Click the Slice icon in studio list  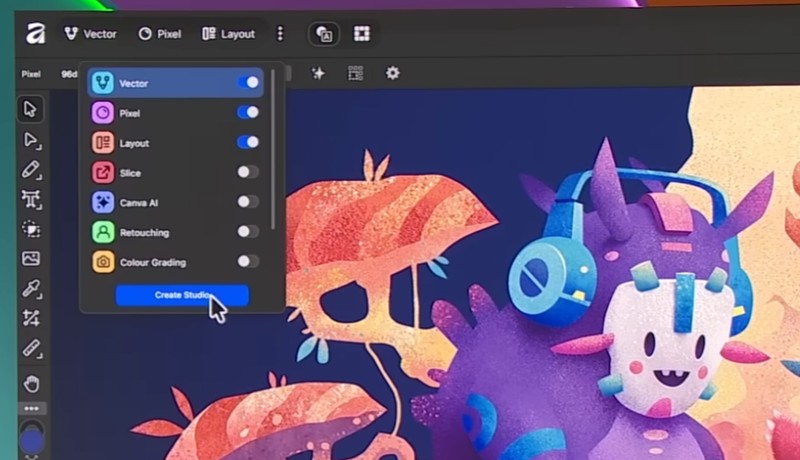103,172
